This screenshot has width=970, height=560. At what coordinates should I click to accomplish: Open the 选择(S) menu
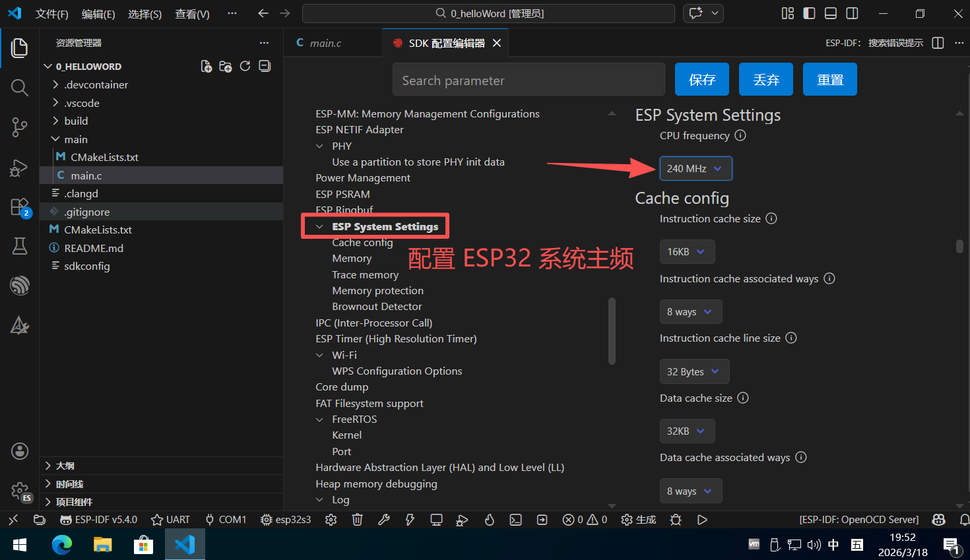[x=145, y=14]
